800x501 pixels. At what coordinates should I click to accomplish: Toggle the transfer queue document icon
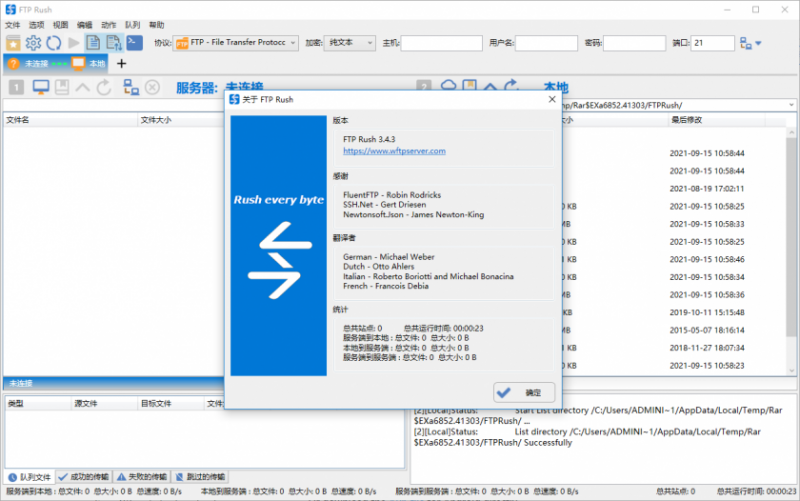pos(114,43)
